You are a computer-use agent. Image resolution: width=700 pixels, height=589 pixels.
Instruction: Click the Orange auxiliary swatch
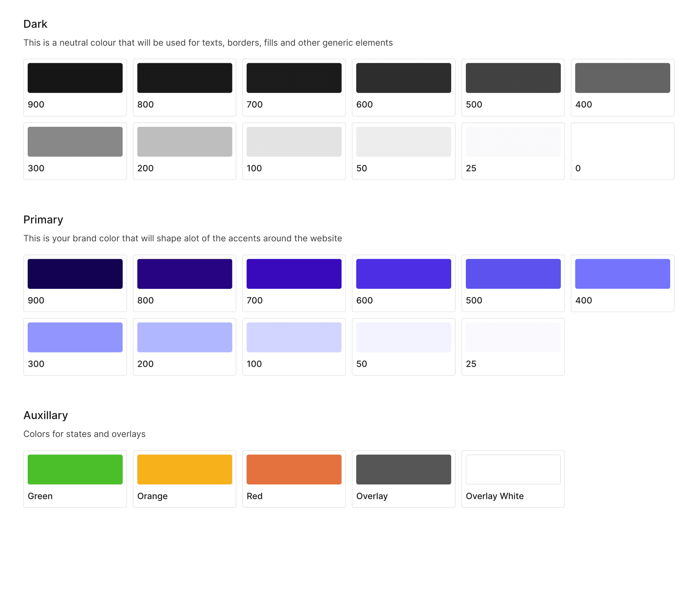click(x=185, y=469)
